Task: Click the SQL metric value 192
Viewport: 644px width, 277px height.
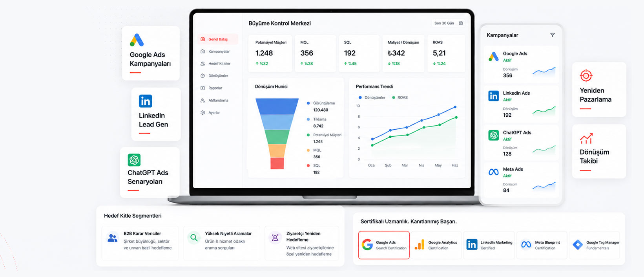Action: click(x=350, y=53)
